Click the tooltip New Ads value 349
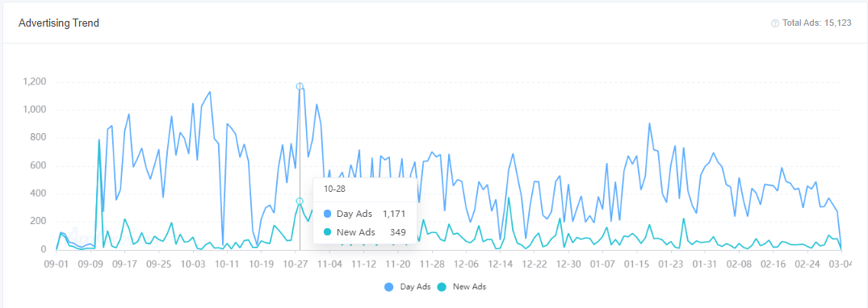 pos(398,232)
